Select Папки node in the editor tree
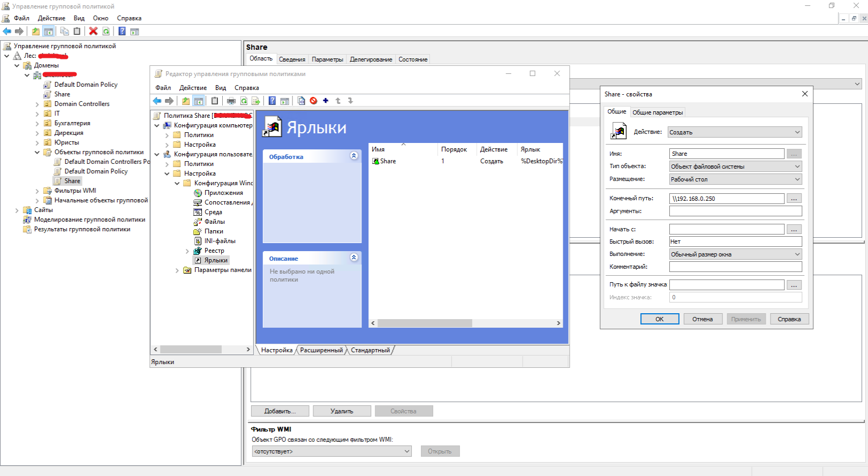Viewport: 868px width, 476px height. tap(214, 231)
